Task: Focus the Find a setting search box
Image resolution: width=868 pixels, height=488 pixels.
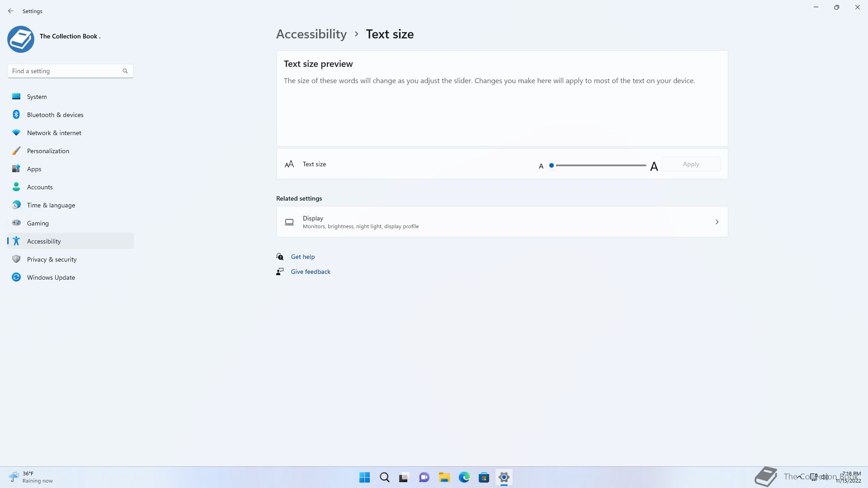Action: click(x=71, y=71)
